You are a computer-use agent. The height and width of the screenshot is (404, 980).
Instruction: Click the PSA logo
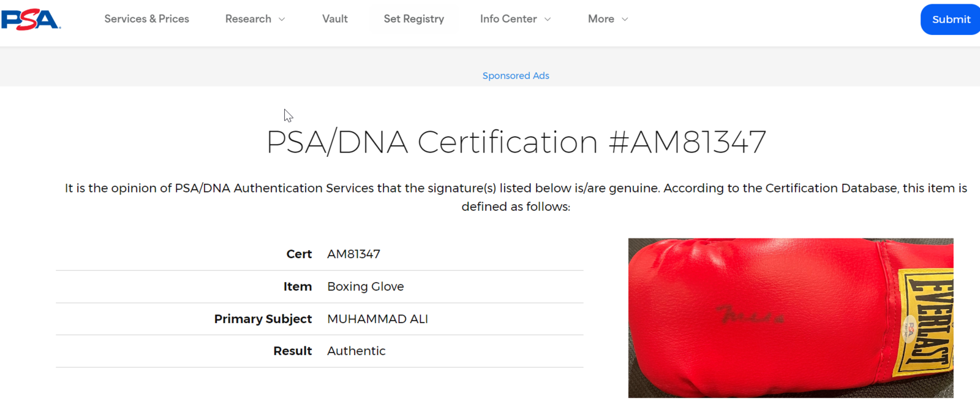(31, 20)
